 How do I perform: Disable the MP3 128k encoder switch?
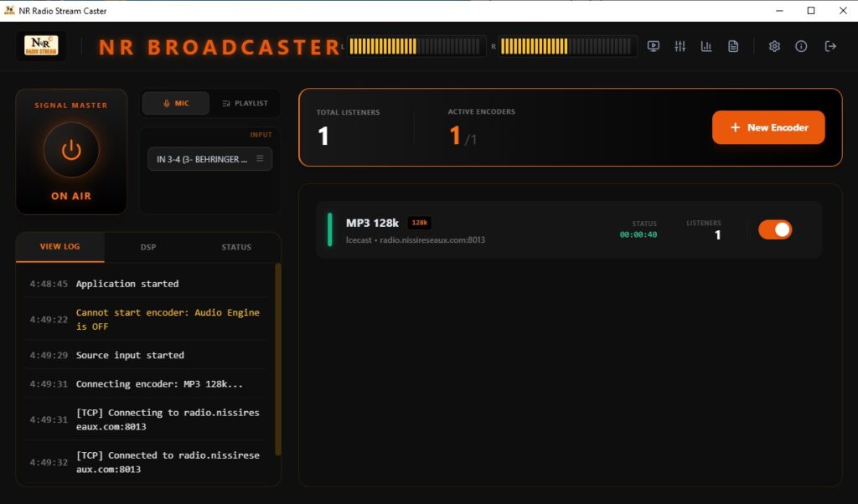[775, 229]
